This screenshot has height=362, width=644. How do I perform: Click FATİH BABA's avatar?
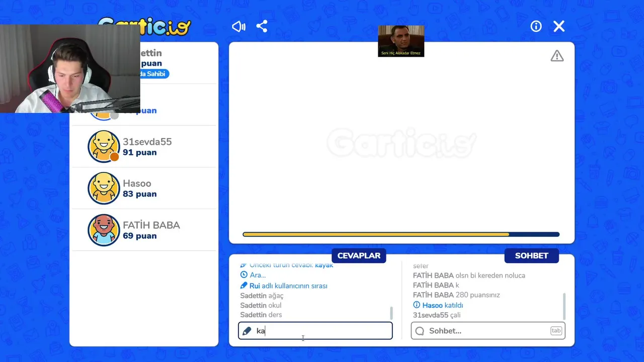pyautogui.click(x=104, y=230)
